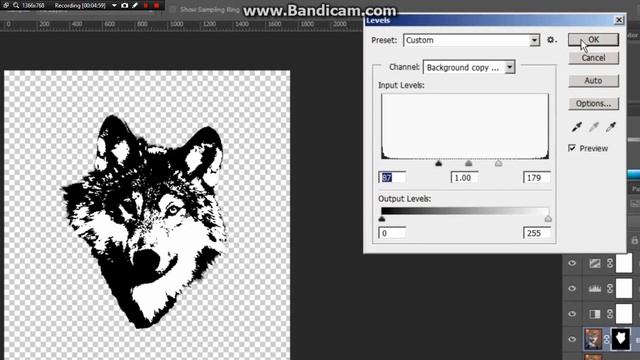This screenshot has height=360, width=640.
Task: Open the Options... button in Levels
Action: tap(593, 104)
